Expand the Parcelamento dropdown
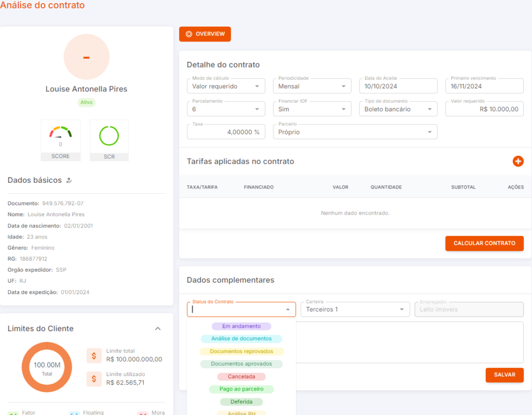Viewport: 532px width, 415px height. pos(226,109)
